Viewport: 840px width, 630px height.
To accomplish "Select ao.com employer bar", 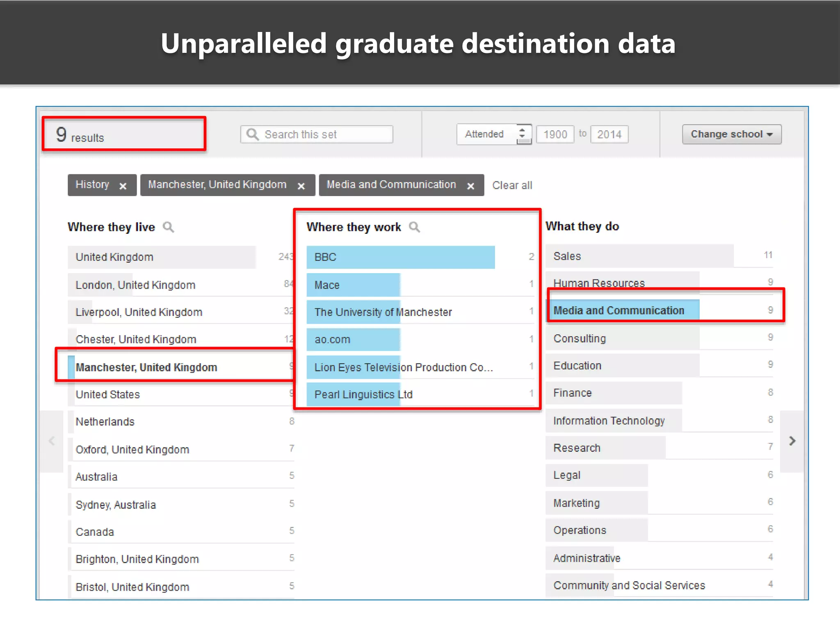I will point(420,340).
